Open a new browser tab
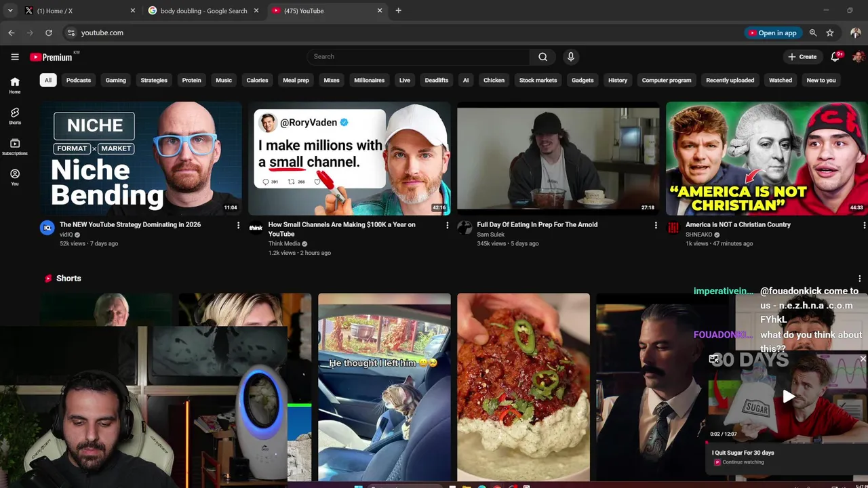 tap(398, 11)
